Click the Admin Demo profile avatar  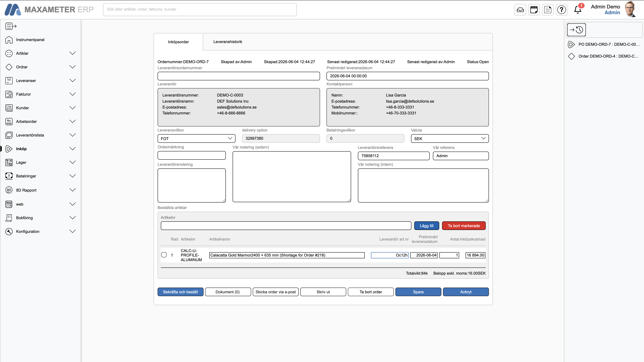630,10
